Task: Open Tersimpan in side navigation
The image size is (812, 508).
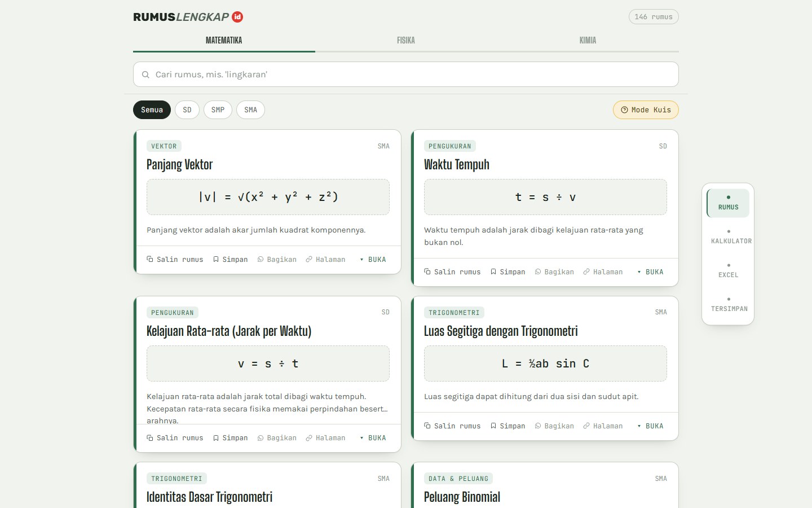Action: click(729, 305)
